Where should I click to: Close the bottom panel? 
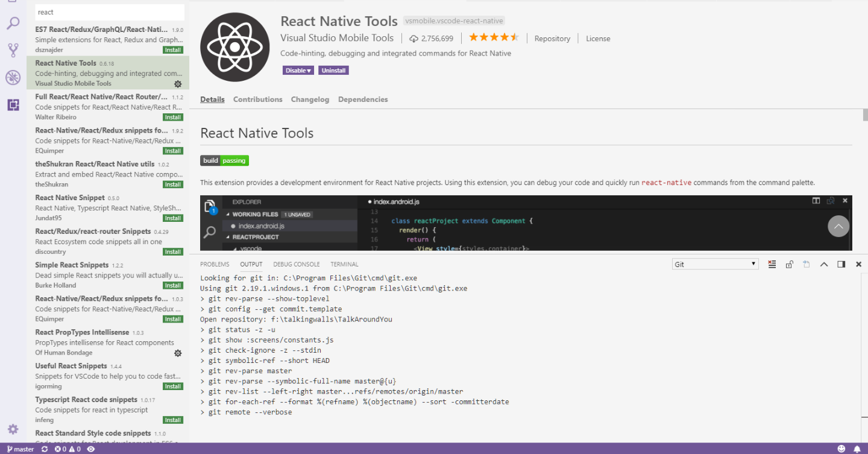pyautogui.click(x=859, y=264)
